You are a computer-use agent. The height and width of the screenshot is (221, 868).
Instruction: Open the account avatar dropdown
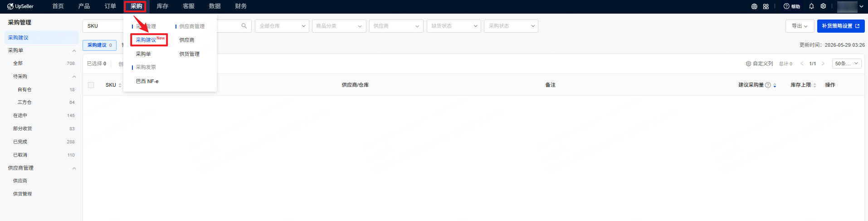coord(850,6)
